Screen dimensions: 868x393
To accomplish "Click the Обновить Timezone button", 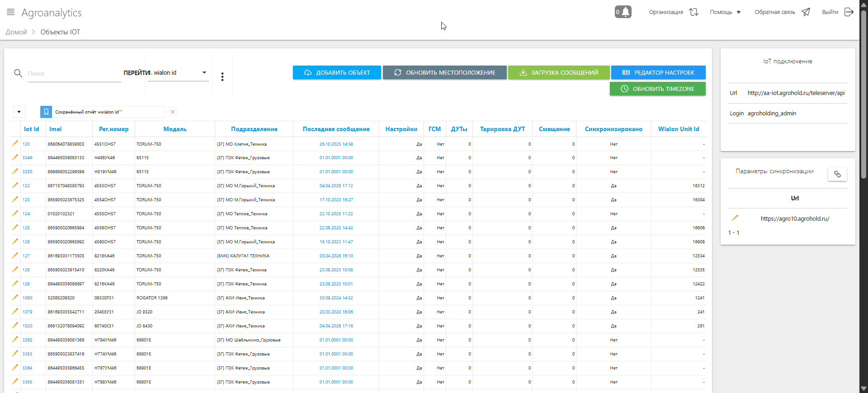I will tap(657, 89).
